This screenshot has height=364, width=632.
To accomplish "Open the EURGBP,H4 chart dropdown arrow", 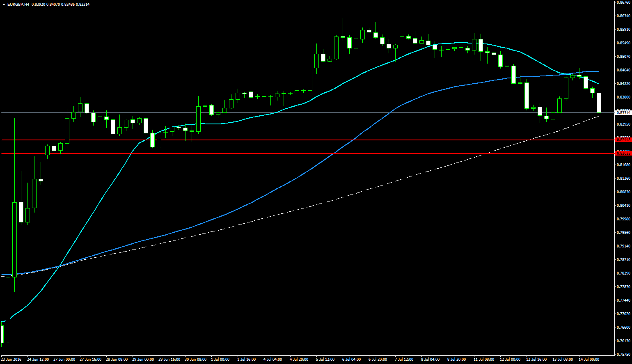I will pos(4,5).
